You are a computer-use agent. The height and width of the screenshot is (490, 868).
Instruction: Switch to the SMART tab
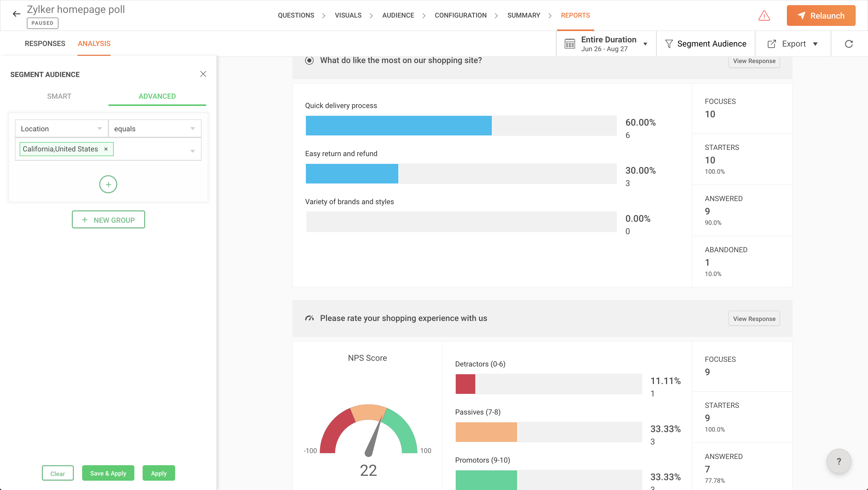pos(59,96)
